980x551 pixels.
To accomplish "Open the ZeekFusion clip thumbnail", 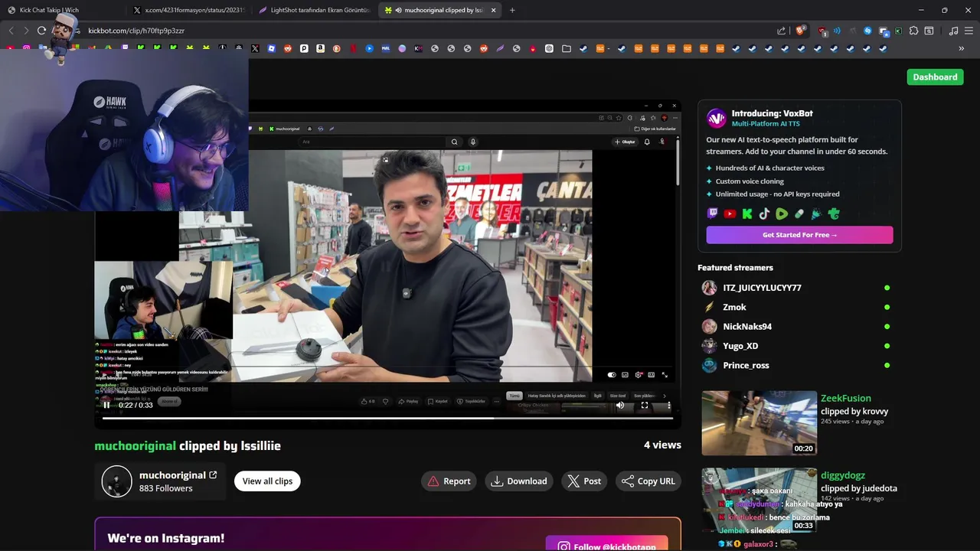I will 759,423.
